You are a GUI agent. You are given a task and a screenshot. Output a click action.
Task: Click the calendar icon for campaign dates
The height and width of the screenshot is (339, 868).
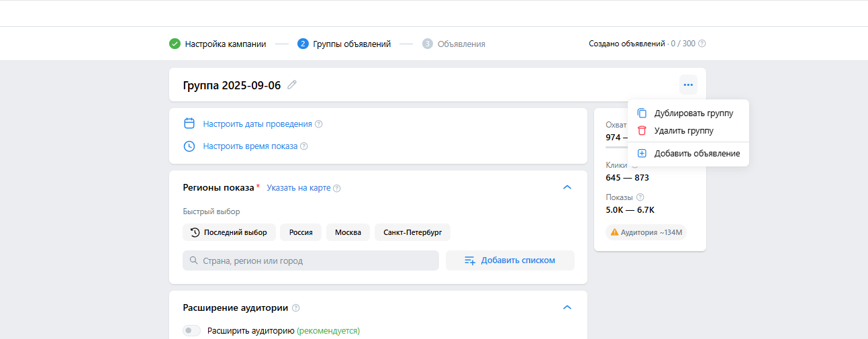tap(189, 124)
